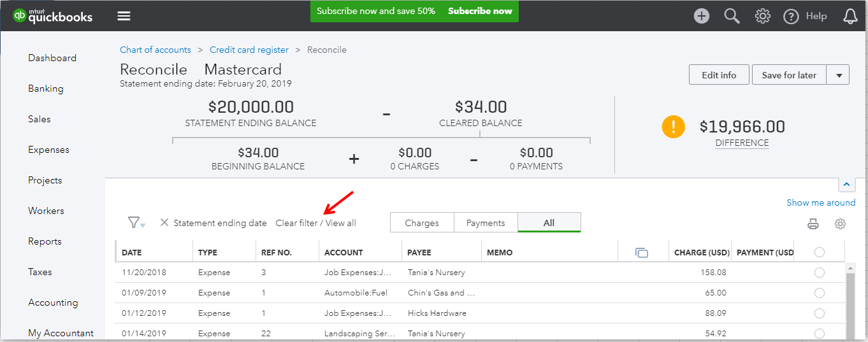Image resolution: width=868 pixels, height=342 pixels.
Task: Click the 11/20/2018 date cell
Action: [144, 273]
